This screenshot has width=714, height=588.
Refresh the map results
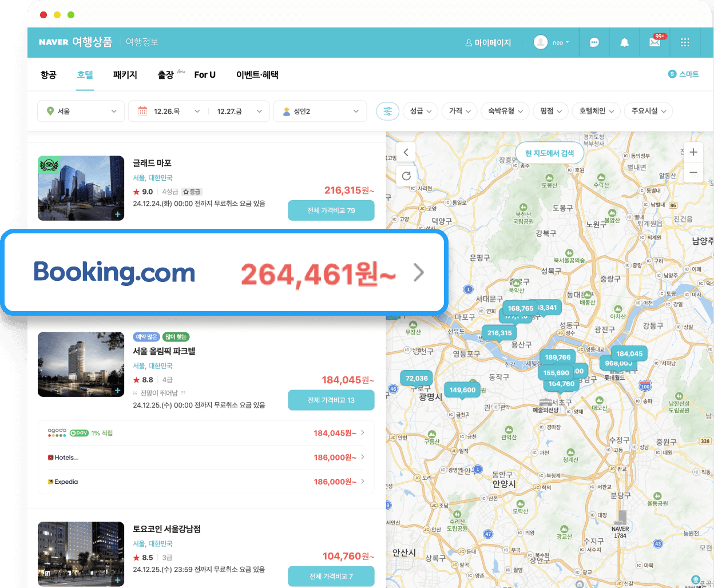[406, 176]
